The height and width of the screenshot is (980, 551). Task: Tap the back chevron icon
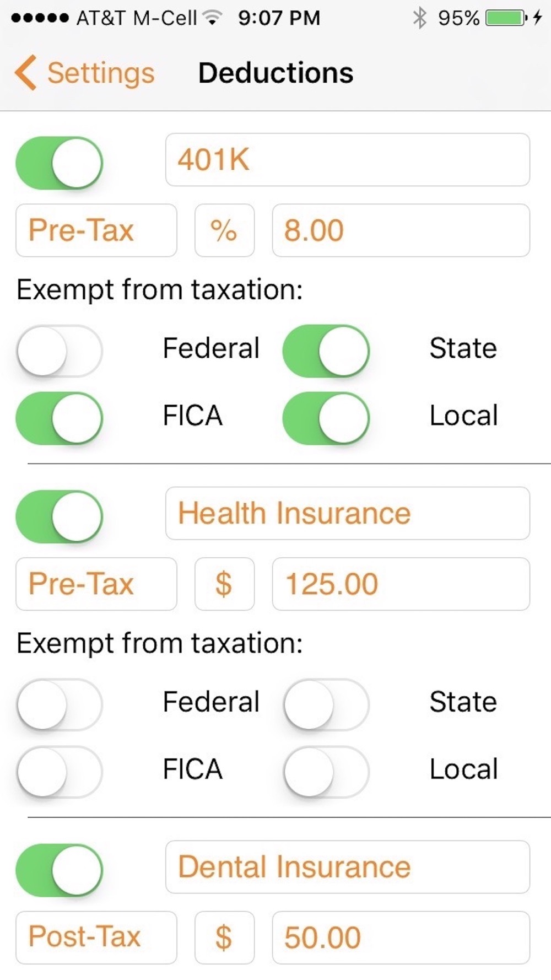25,72
